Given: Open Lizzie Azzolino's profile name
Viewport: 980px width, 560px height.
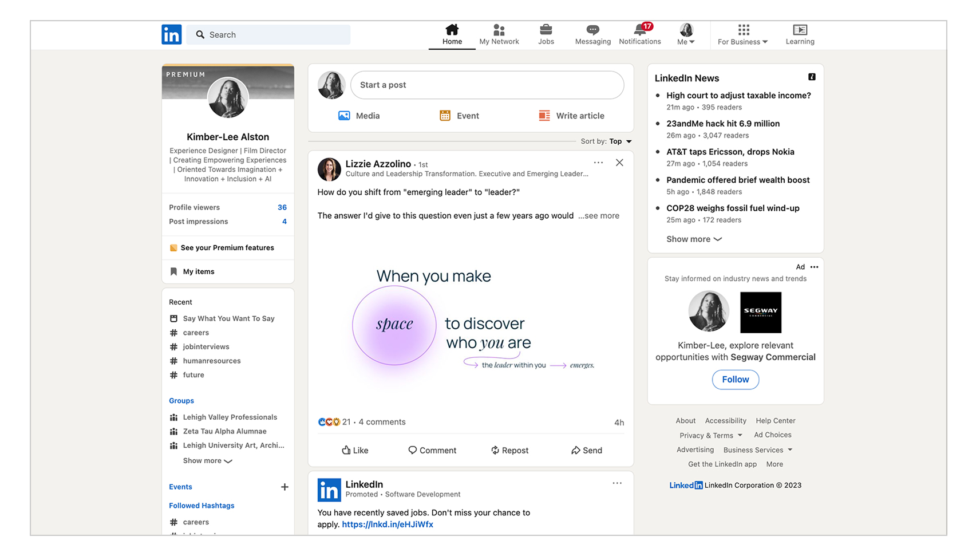Looking at the screenshot, I should tap(378, 164).
